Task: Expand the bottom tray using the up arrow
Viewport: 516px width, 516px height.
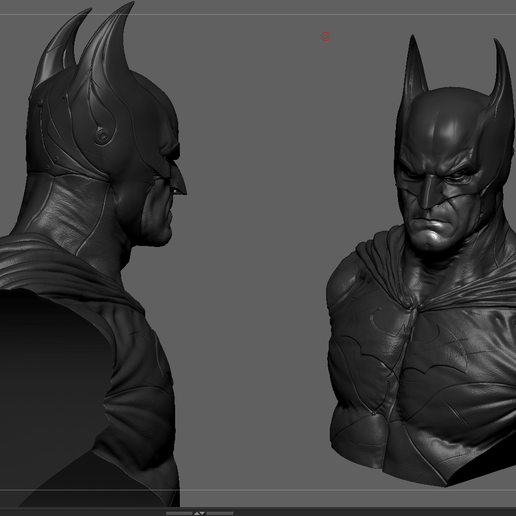Action: [197, 513]
